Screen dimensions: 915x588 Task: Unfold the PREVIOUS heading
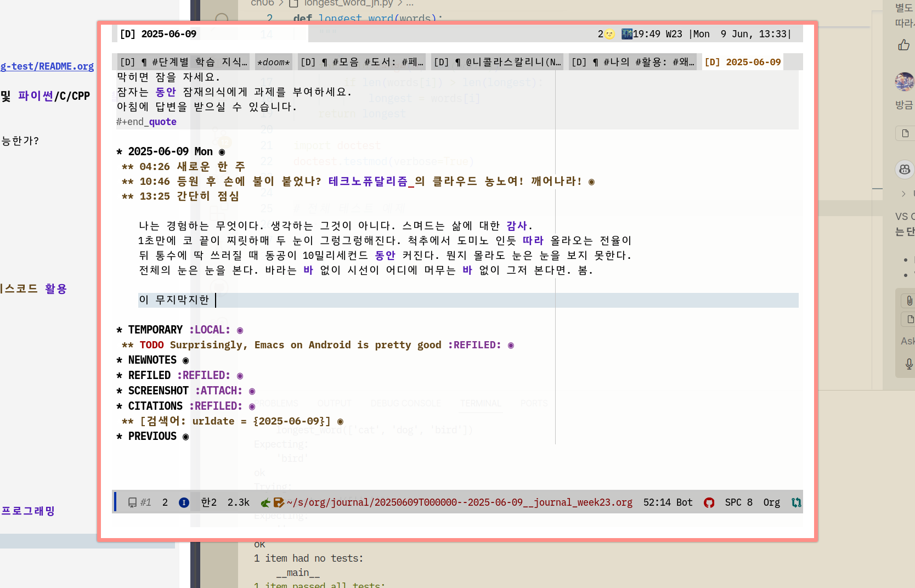click(185, 437)
